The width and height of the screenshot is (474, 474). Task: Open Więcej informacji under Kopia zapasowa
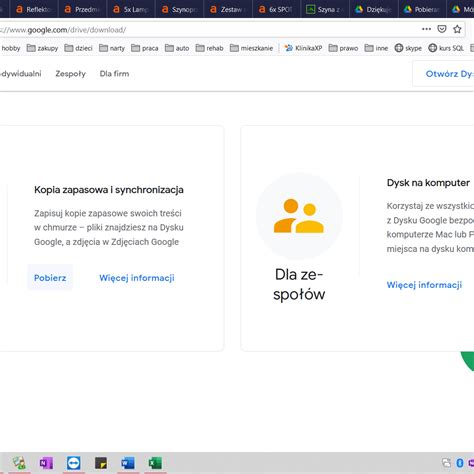pyautogui.click(x=137, y=278)
